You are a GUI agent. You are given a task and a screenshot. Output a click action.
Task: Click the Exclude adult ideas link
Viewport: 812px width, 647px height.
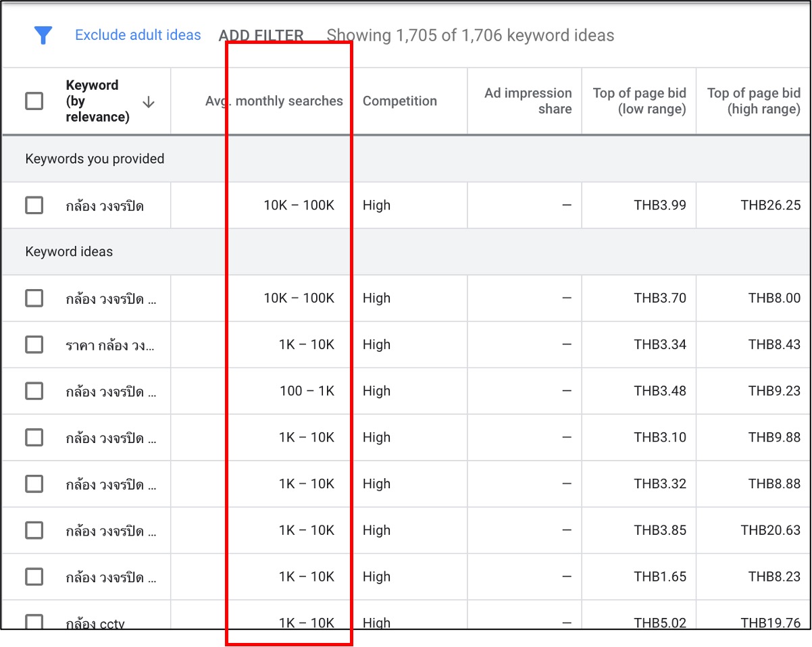click(138, 35)
